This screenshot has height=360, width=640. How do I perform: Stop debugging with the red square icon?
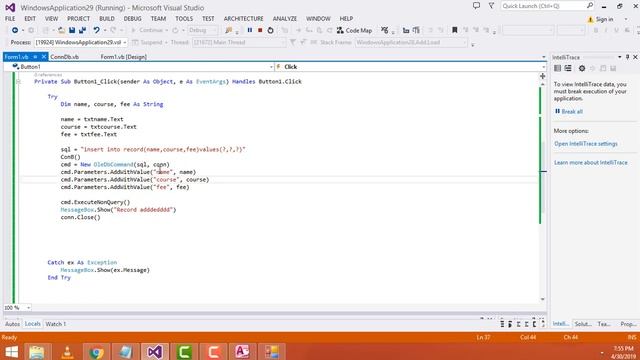pos(260,30)
